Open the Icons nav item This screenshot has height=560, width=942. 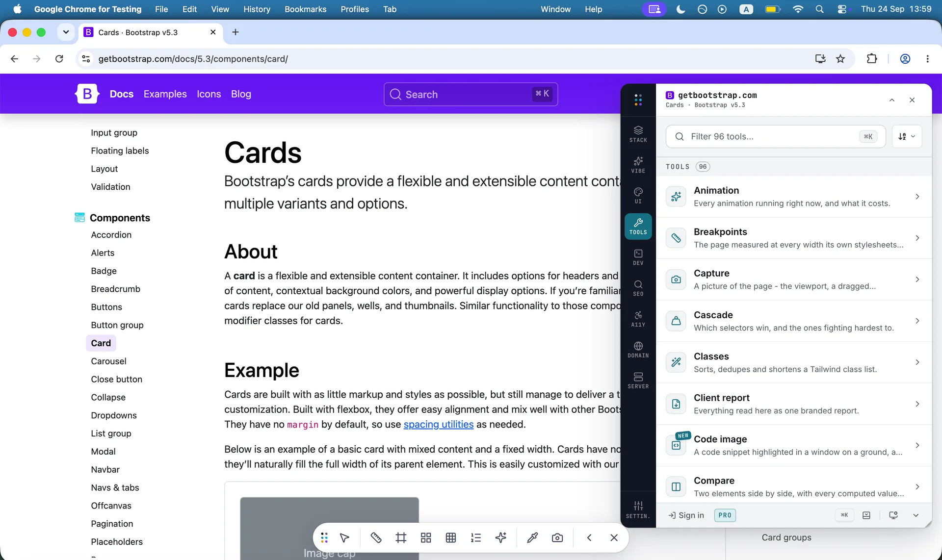209,94
